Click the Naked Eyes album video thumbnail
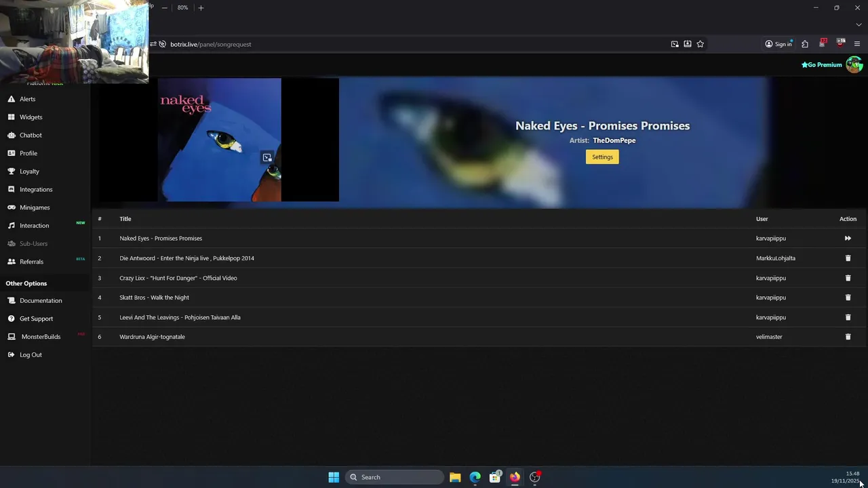This screenshot has height=488, width=868. (219, 140)
